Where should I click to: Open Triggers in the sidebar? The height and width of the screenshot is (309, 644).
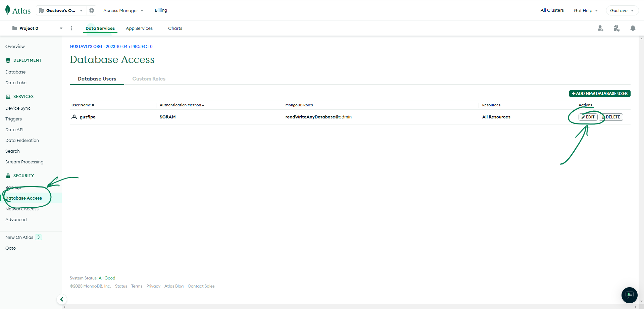(x=13, y=119)
